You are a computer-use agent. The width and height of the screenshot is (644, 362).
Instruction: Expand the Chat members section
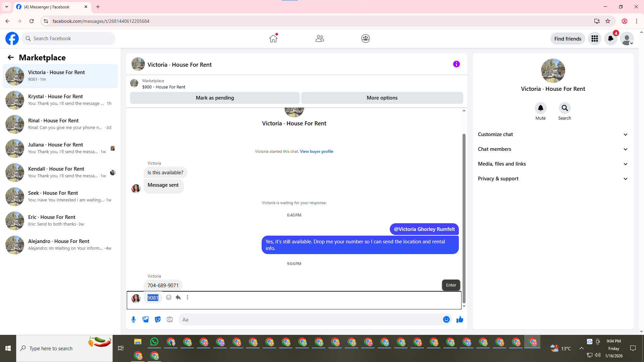552,149
